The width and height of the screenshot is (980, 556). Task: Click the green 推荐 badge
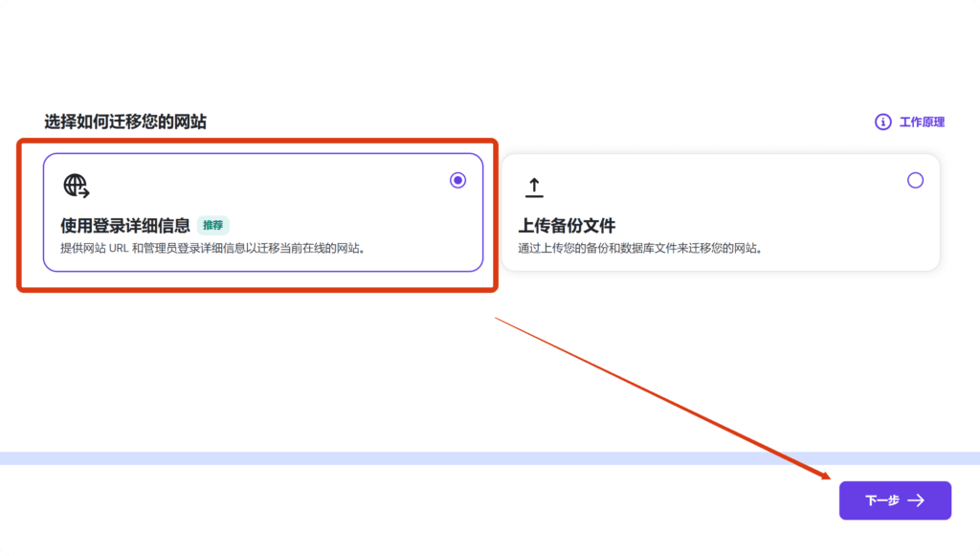click(212, 226)
